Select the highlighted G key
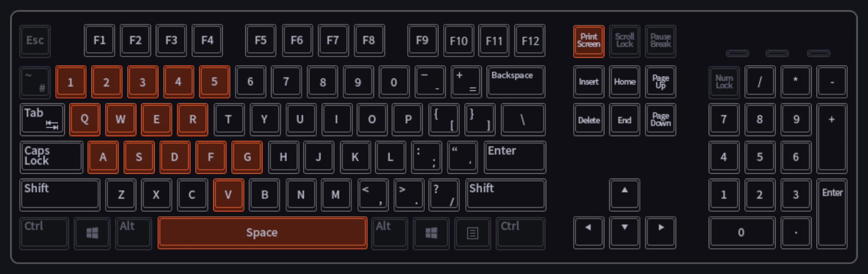The height and width of the screenshot is (274, 868). click(247, 157)
